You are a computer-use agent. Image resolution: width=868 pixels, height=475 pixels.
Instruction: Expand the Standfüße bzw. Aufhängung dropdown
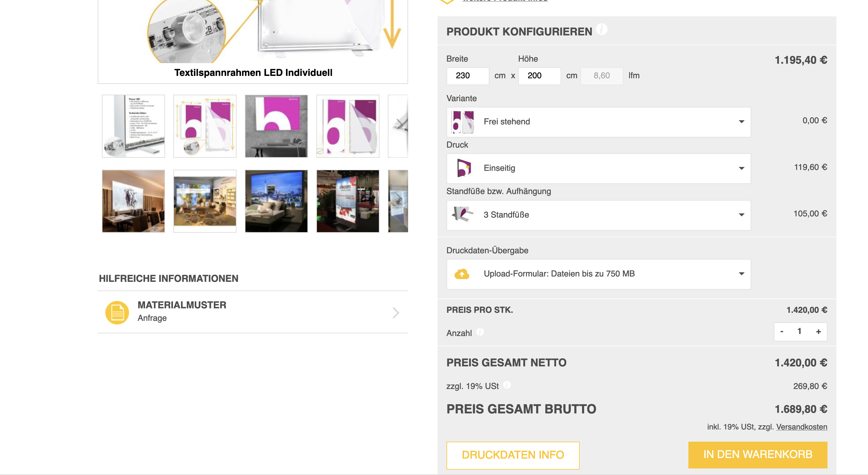741,215
